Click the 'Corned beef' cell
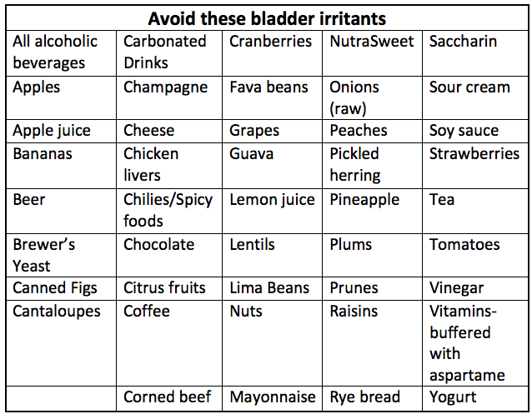This screenshot has width=532, height=419. [x=167, y=397]
